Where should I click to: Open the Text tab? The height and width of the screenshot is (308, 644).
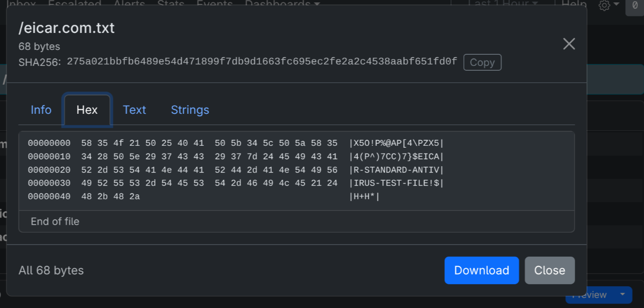tap(134, 110)
